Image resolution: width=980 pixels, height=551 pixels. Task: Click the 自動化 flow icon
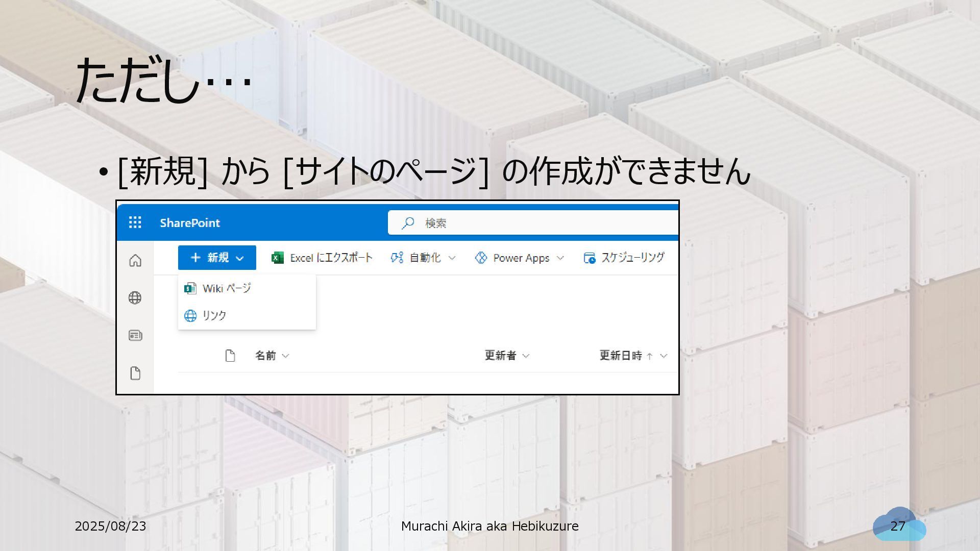click(397, 258)
